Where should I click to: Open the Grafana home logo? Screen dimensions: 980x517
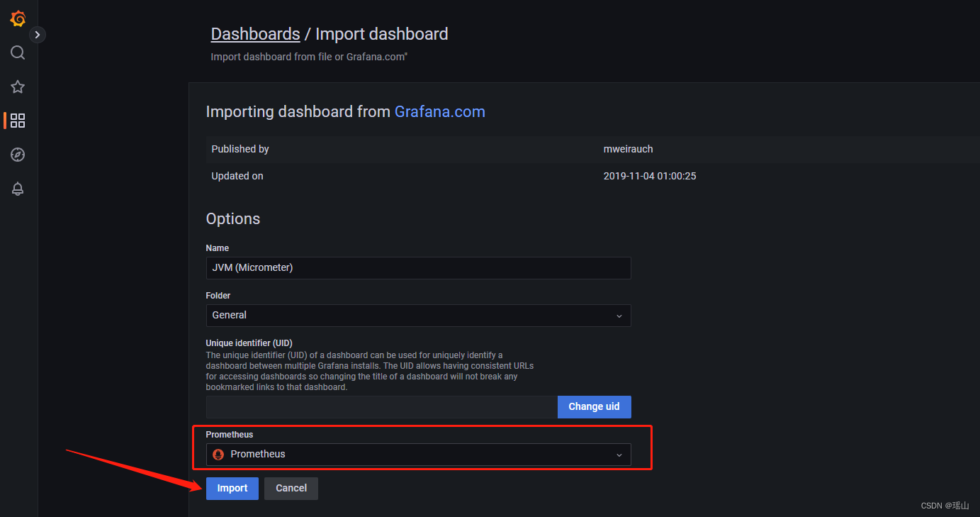tap(18, 19)
